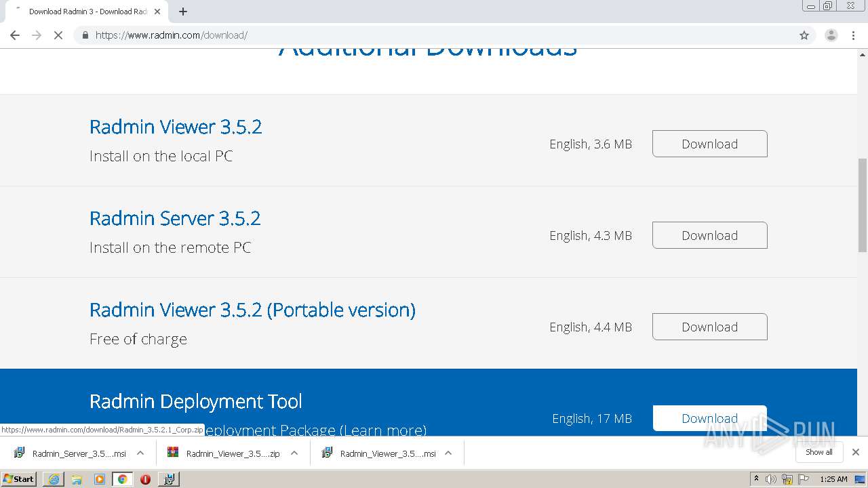Switch to Chrome in the taskbar
This screenshot has height=488, width=868.
click(x=122, y=479)
